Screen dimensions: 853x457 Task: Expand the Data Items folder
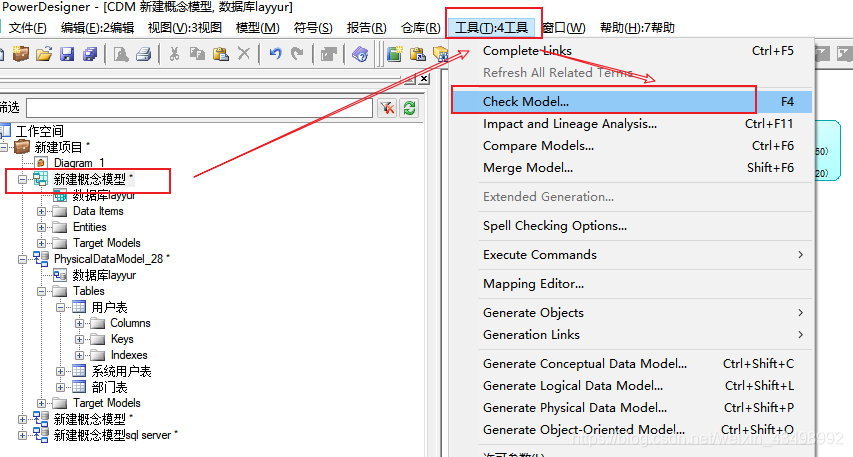(41, 211)
